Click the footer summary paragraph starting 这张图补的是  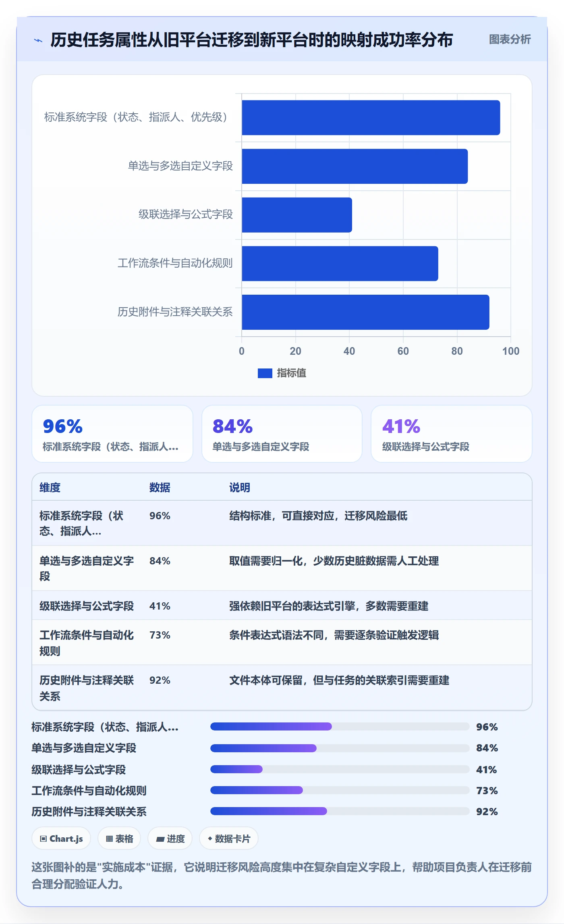coord(282,875)
